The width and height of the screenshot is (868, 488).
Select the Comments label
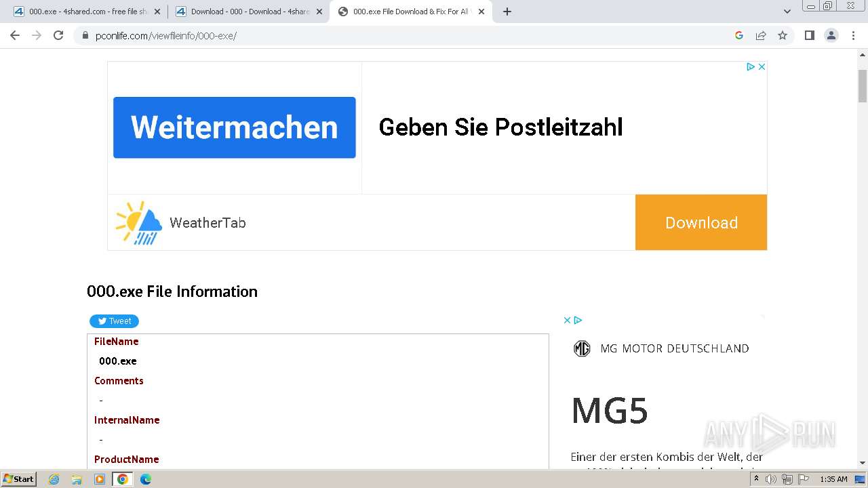[119, 381]
